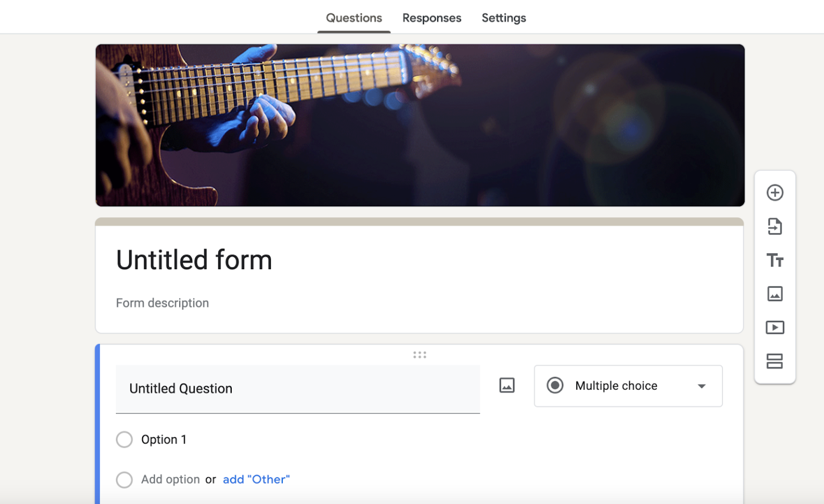Click the question drag handle dots
The width and height of the screenshot is (824, 504).
[x=420, y=354]
